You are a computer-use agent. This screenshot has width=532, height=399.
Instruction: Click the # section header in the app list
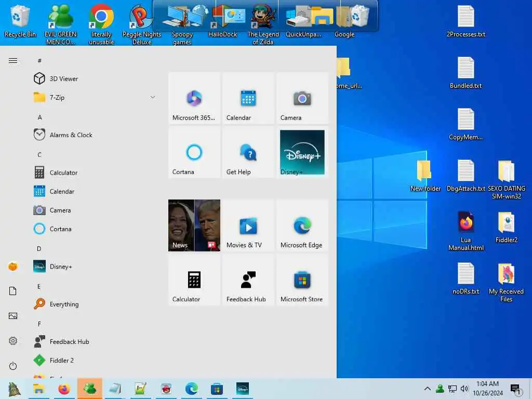click(39, 61)
